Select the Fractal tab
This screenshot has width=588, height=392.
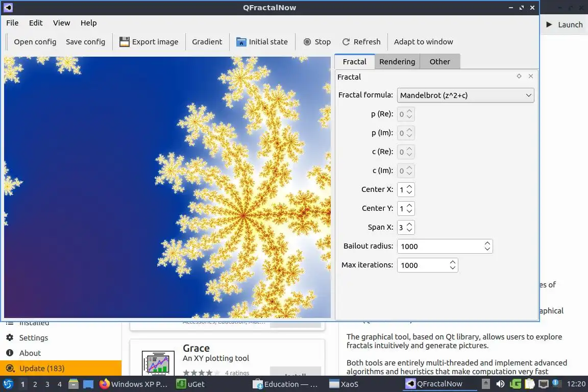(354, 62)
